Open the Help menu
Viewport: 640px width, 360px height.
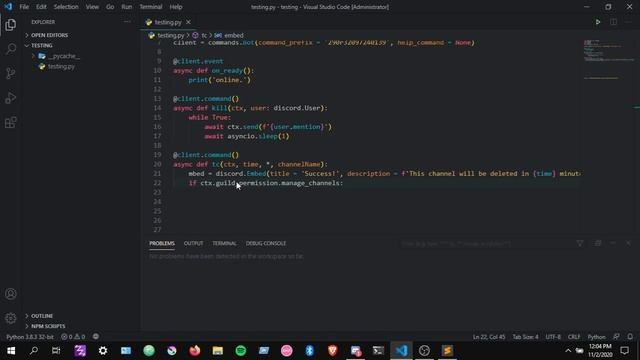click(176, 7)
